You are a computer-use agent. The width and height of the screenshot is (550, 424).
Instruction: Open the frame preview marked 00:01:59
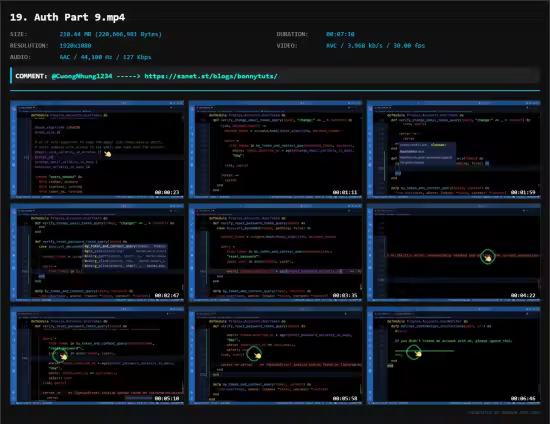[454, 149]
